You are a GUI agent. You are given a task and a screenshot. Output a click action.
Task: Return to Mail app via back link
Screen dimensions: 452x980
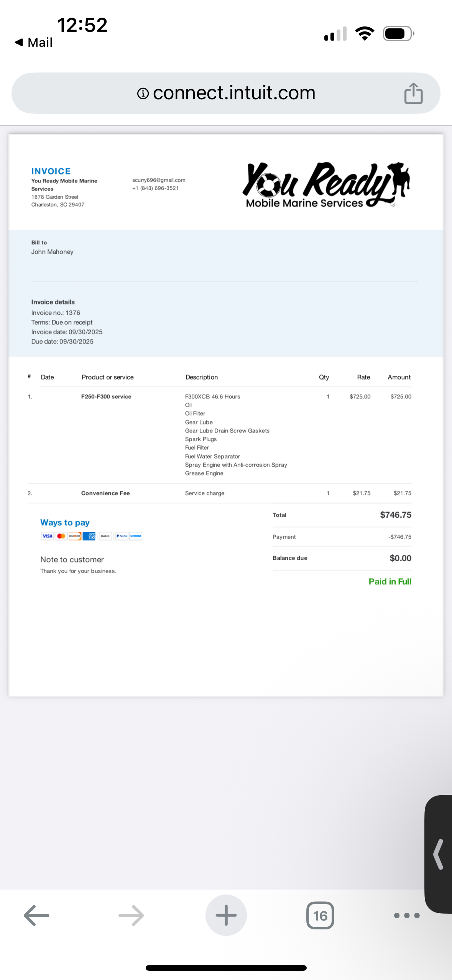[x=33, y=43]
